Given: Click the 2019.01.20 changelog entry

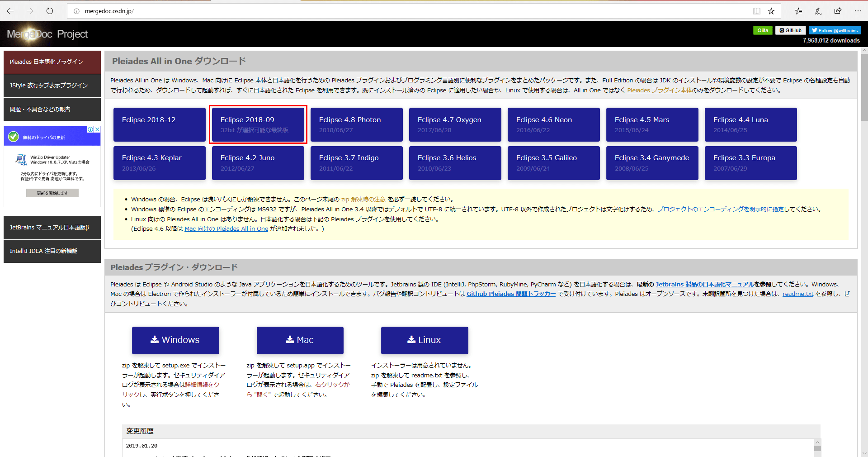Looking at the screenshot, I should (142, 446).
